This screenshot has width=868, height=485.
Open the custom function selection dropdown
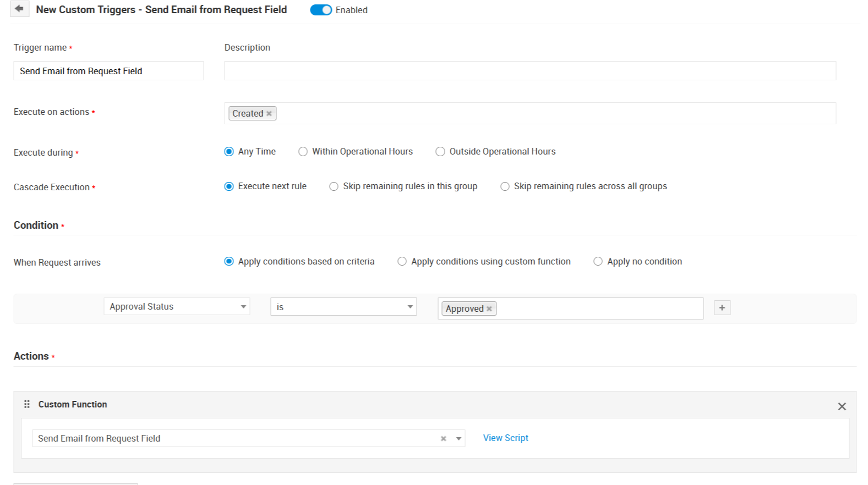(x=458, y=439)
